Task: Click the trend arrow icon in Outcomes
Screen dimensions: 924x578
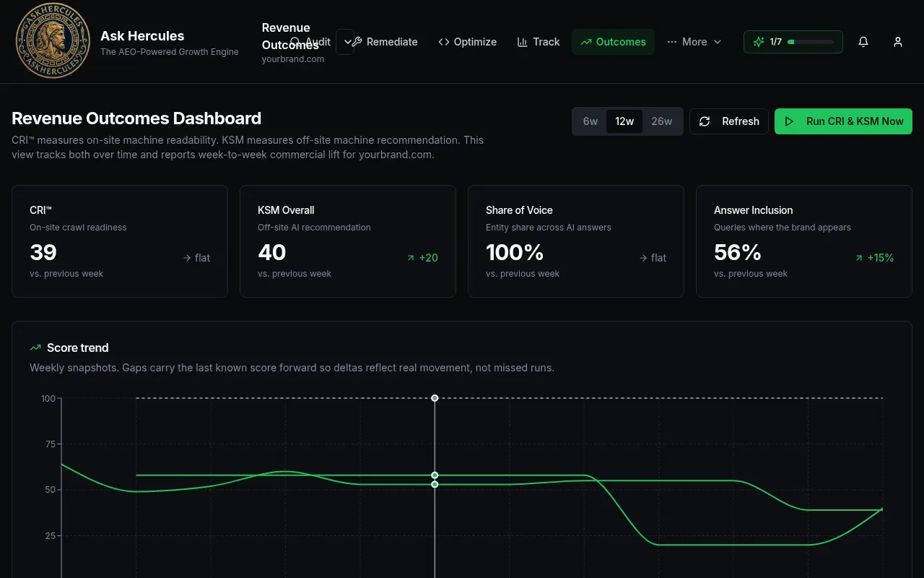Action: pyautogui.click(x=586, y=42)
